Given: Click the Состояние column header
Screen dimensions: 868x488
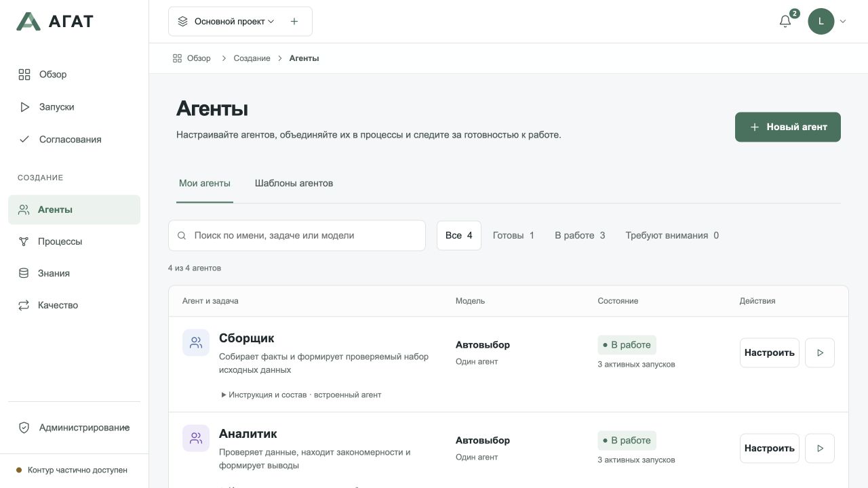Looking at the screenshot, I should point(618,301).
